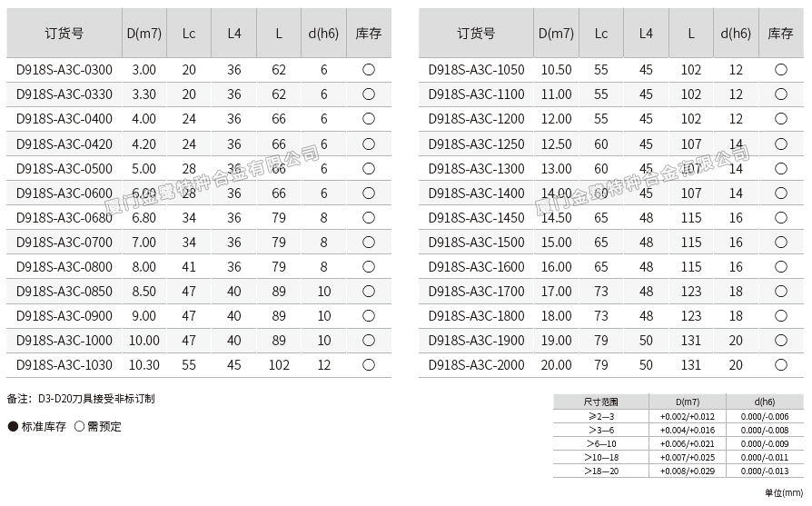The image size is (812, 506).
Task: Click the stock circle for D918S-A3C-1700
Action: [x=781, y=292]
